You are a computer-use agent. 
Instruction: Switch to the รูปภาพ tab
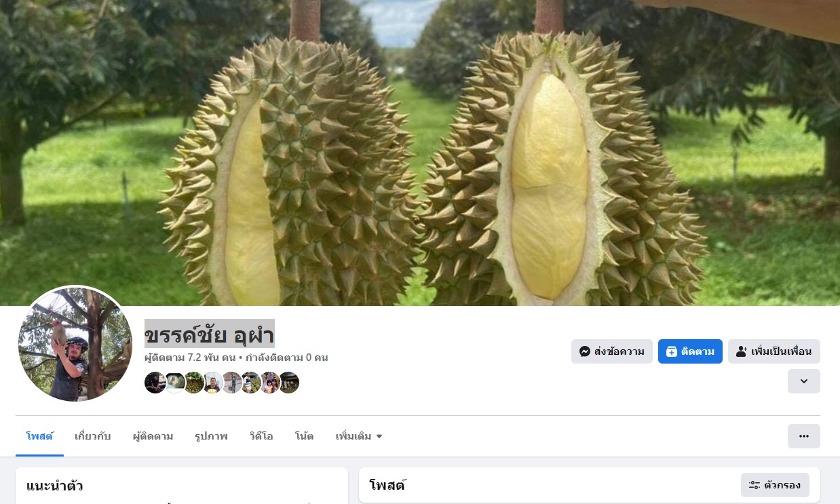point(211,436)
